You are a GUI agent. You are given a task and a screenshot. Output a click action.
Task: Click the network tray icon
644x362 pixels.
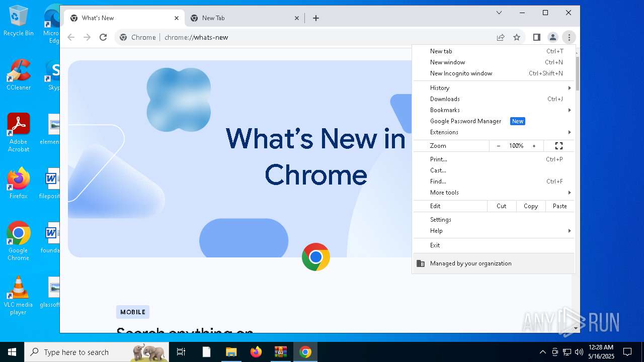pos(567,352)
